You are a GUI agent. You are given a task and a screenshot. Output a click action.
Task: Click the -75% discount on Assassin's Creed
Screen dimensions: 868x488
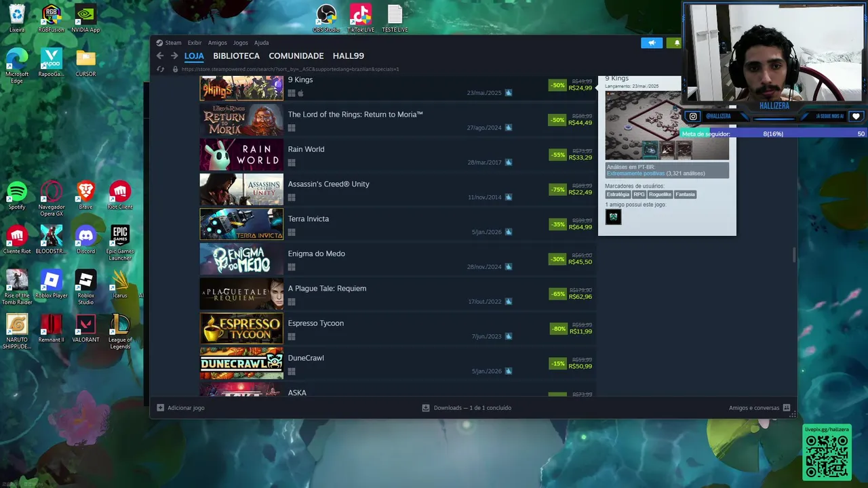coord(558,190)
